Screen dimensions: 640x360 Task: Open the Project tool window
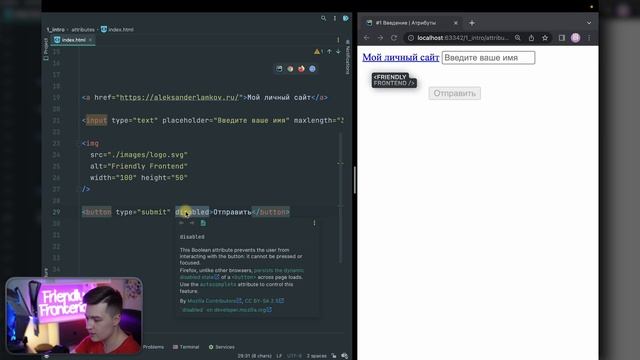[45, 49]
